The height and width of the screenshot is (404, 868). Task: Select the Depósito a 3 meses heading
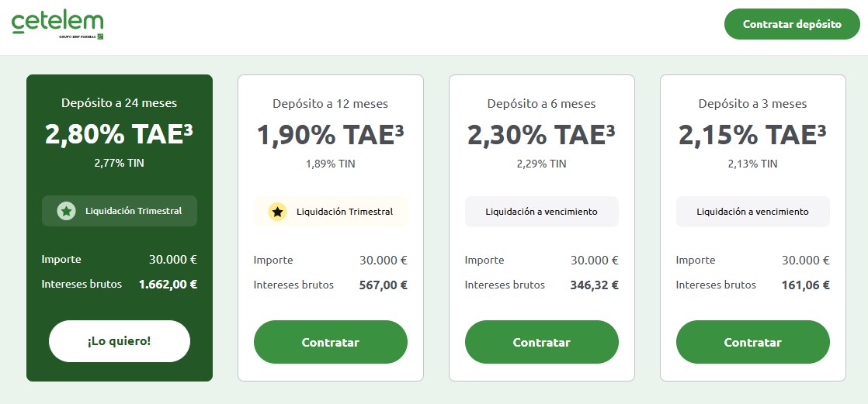752,103
